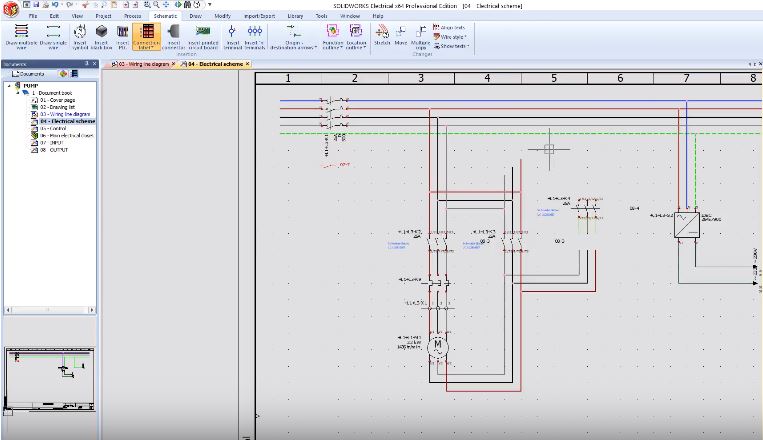Collapse the PUMP project tree node

point(9,86)
